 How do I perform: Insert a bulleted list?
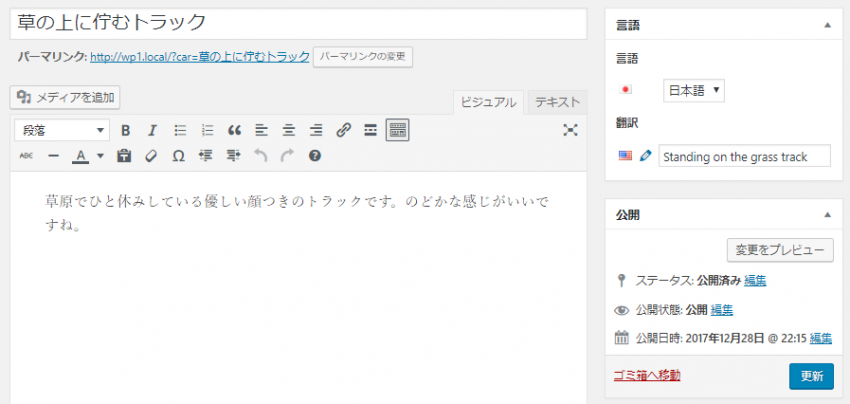(180, 130)
